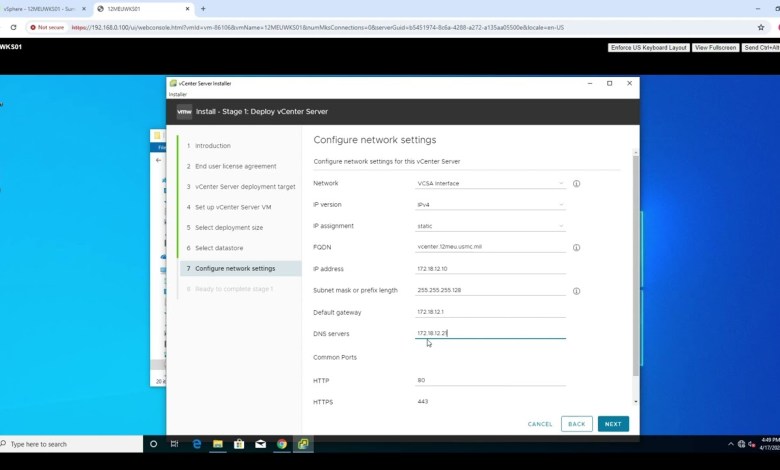This screenshot has width=780, height=470.
Task: Open Mail app from the taskbar
Action: pos(261,444)
